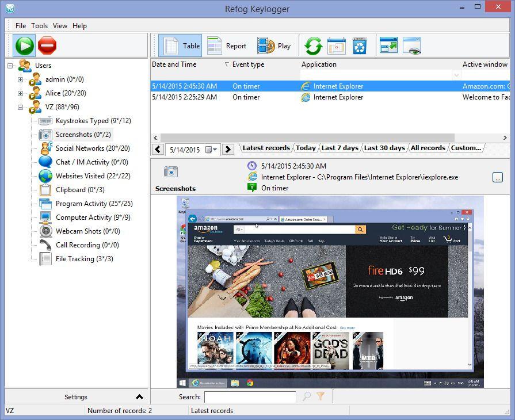
Task: Sort by Event type column
Action: click(249, 64)
